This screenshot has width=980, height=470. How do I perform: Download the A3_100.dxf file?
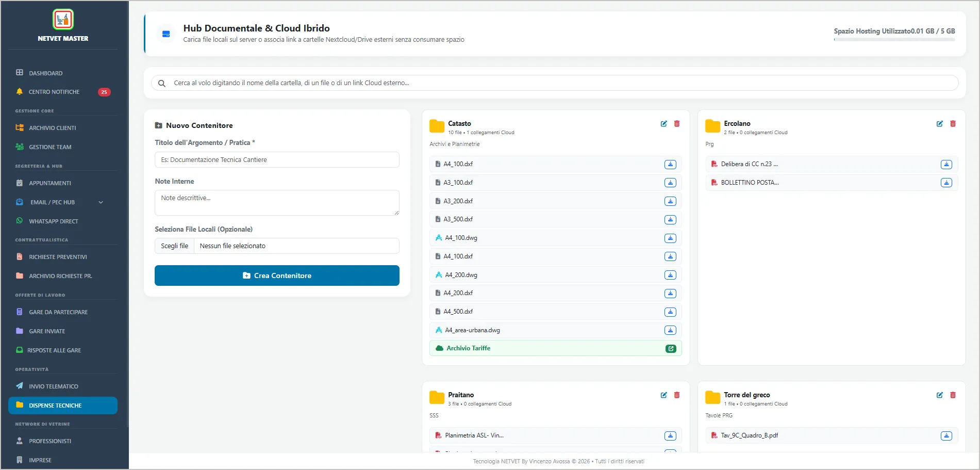coord(670,183)
